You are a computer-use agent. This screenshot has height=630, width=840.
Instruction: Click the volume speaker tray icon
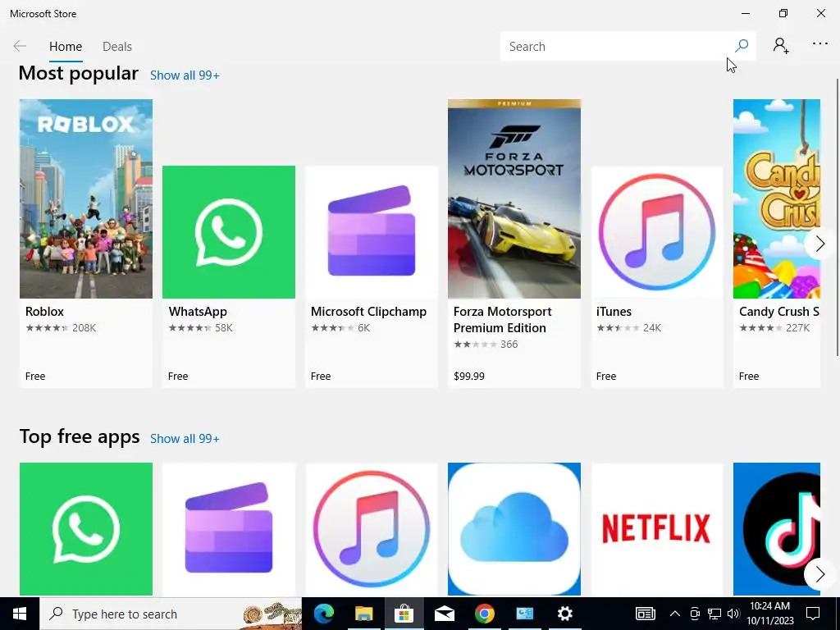click(x=733, y=614)
